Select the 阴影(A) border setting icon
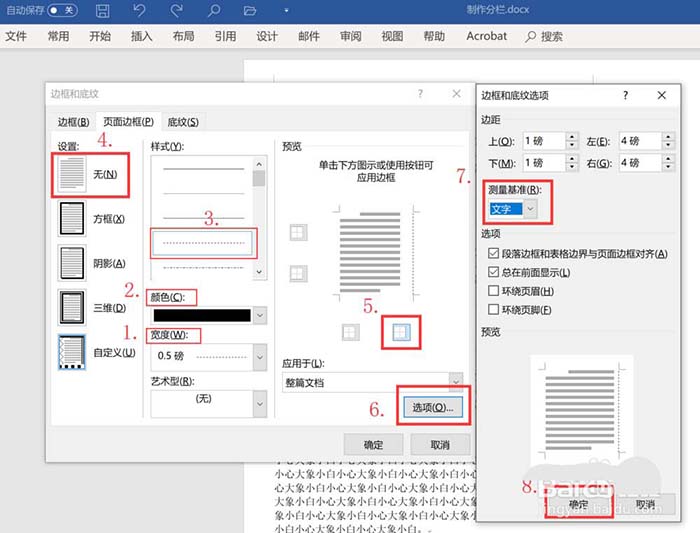The width and height of the screenshot is (700, 533). (71, 263)
